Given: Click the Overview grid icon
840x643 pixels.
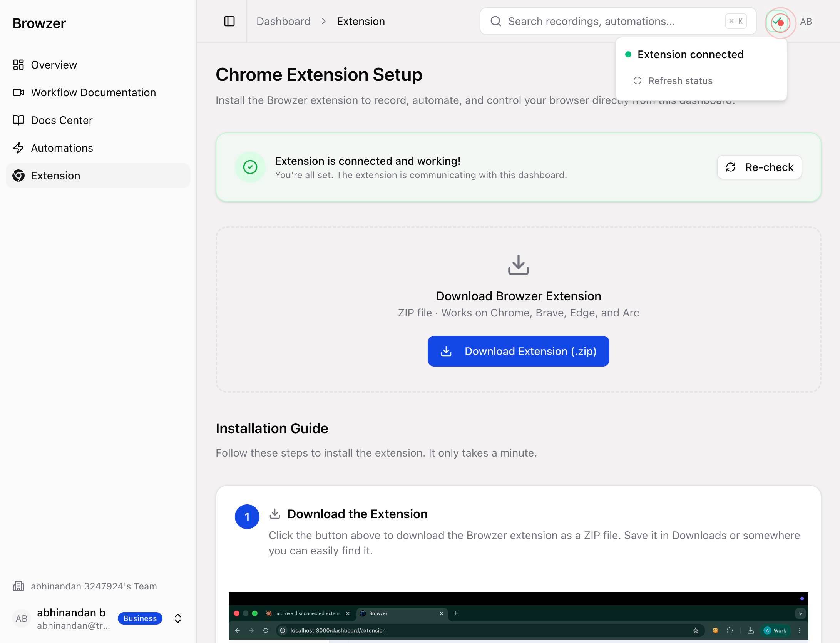Looking at the screenshot, I should pyautogui.click(x=18, y=65).
